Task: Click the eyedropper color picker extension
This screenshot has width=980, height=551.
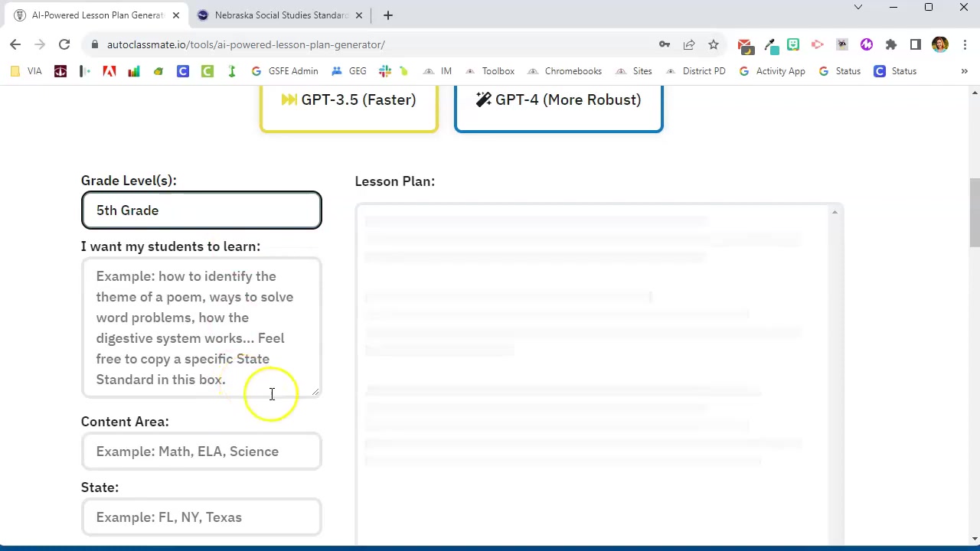Action: 769,44
